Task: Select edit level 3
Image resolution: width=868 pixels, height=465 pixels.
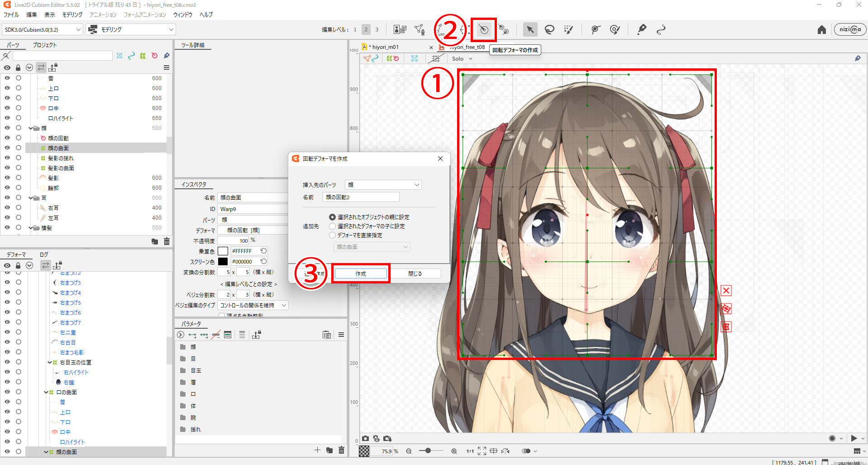Action: pyautogui.click(x=377, y=30)
